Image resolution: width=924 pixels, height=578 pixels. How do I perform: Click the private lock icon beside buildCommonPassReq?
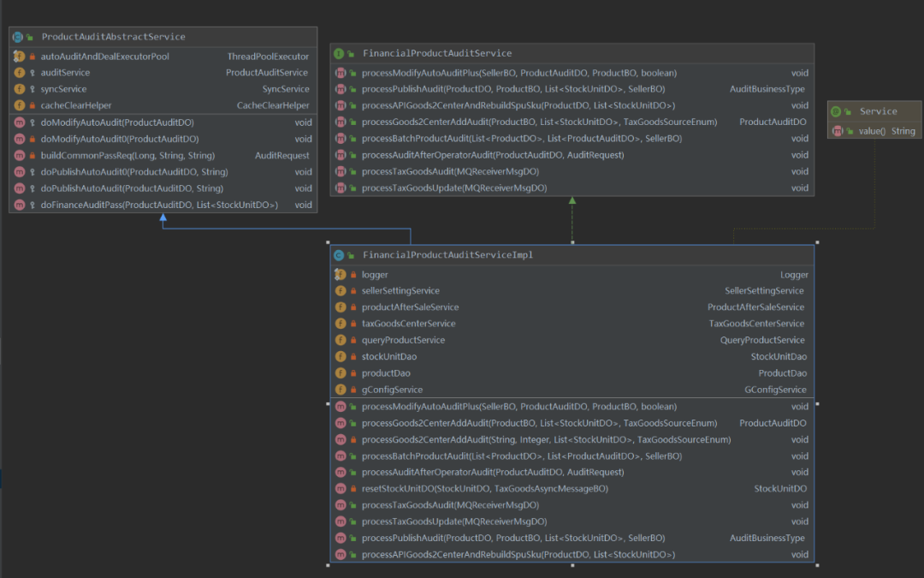click(x=33, y=156)
